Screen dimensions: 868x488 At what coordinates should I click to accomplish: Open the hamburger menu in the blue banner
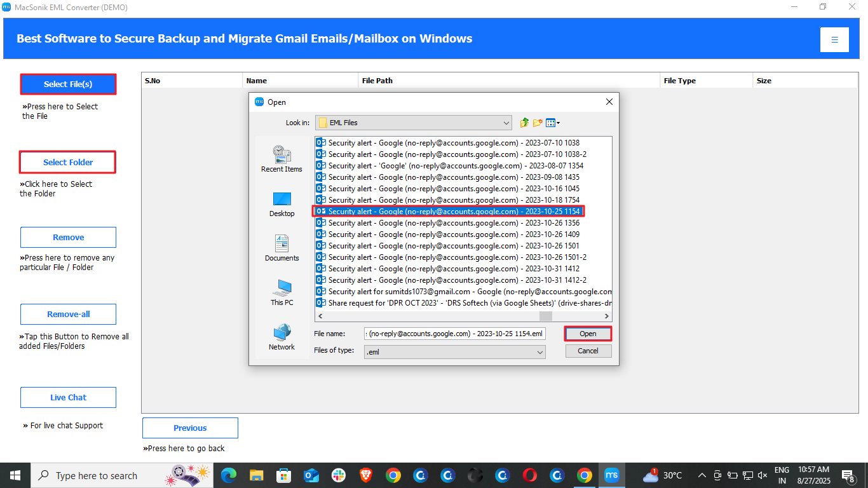point(834,39)
